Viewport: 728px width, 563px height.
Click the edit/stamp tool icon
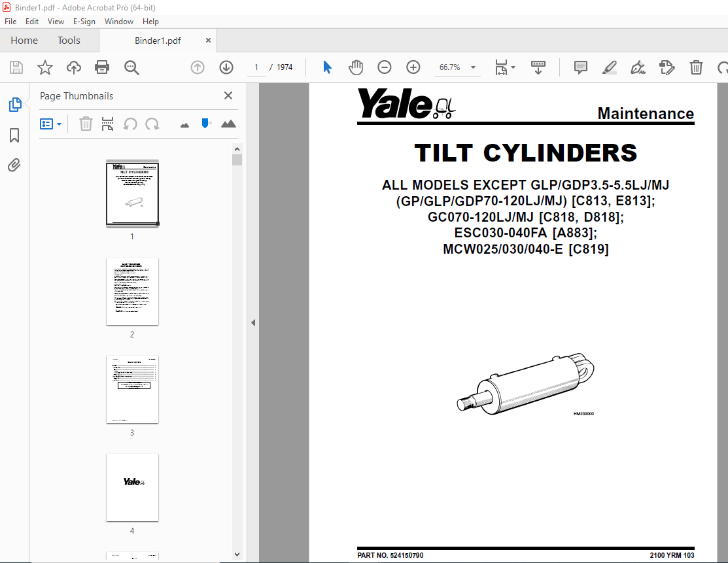[x=667, y=67]
